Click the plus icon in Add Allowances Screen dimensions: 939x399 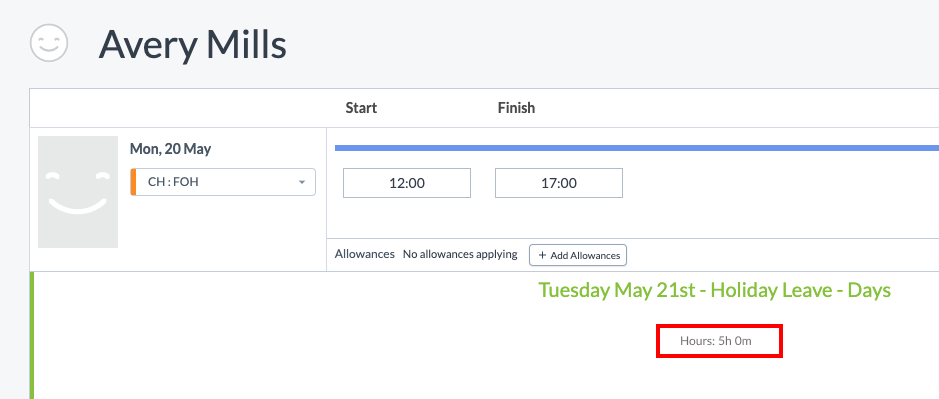(543, 255)
